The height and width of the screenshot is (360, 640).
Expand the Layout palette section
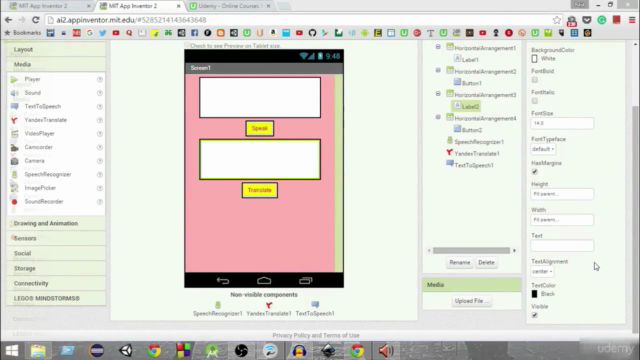[56, 49]
